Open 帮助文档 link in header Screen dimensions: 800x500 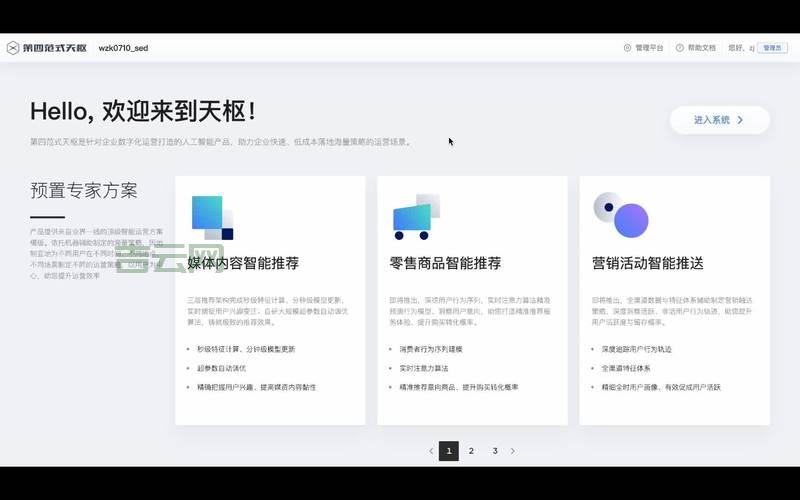702,47
